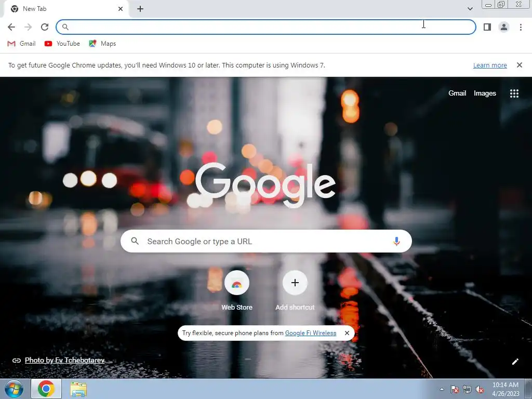The height and width of the screenshot is (399, 532).
Task: Open the side panel icon in toolbar
Action: coord(487,27)
